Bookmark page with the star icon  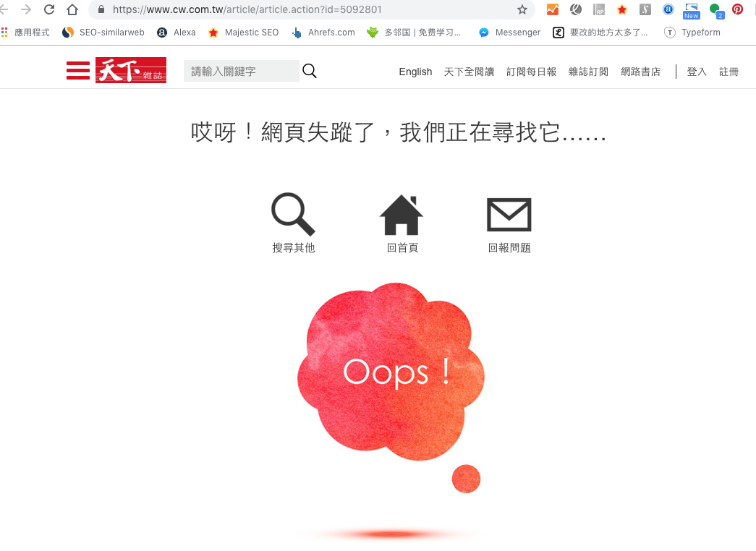522,9
